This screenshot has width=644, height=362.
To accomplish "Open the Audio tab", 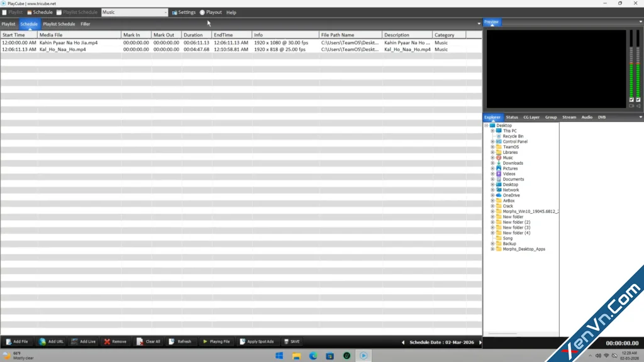I will [x=587, y=118].
